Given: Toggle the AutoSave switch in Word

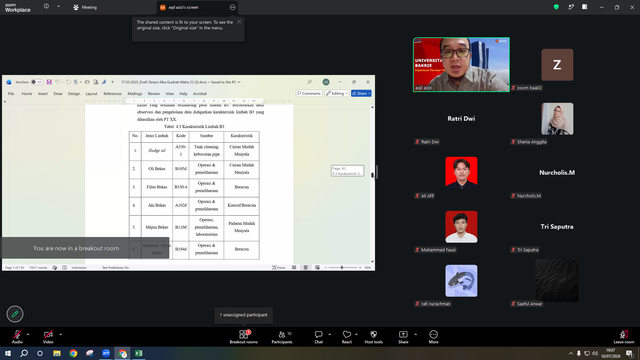Looking at the screenshot, I should pos(37,82).
